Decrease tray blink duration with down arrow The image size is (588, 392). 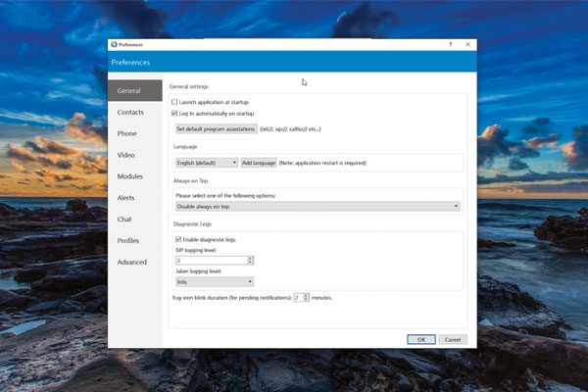point(306,299)
